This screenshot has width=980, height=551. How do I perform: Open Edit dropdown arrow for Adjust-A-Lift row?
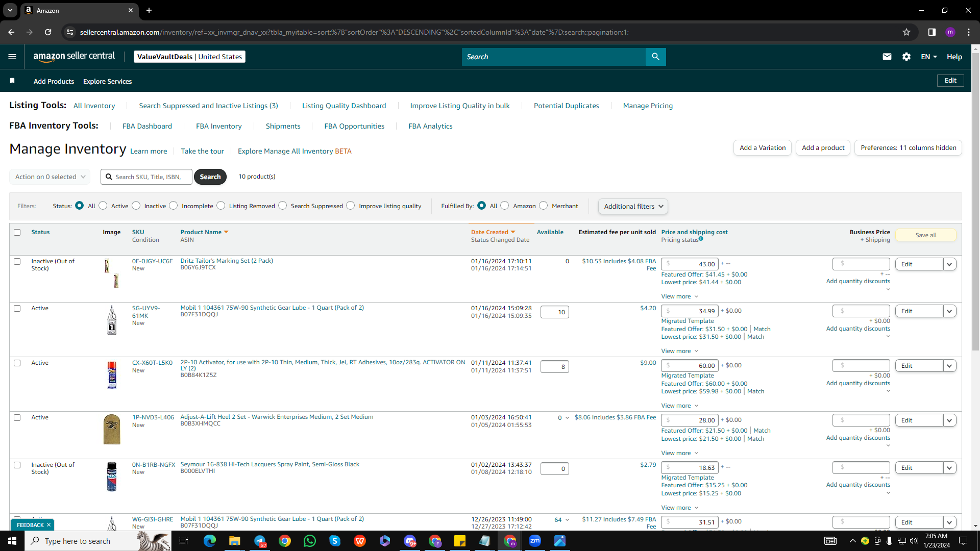click(950, 420)
